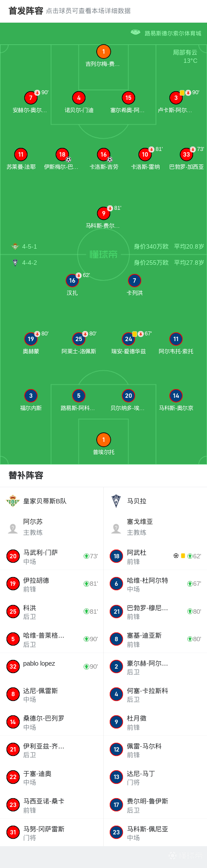The width and height of the screenshot is (207, 868).
Task: Open player 18 伊斯梅尔 with goal icon
Action: 62,154
